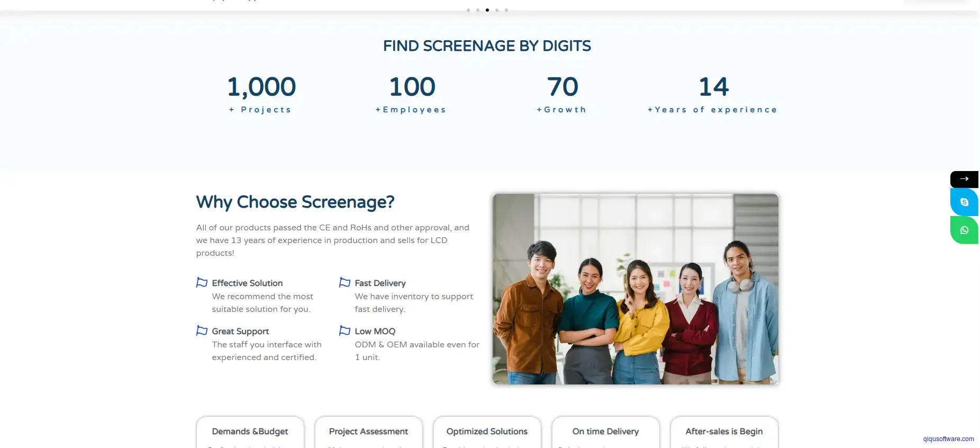Click the Effective Solution title
The width and height of the screenshot is (980, 448).
coord(247,283)
